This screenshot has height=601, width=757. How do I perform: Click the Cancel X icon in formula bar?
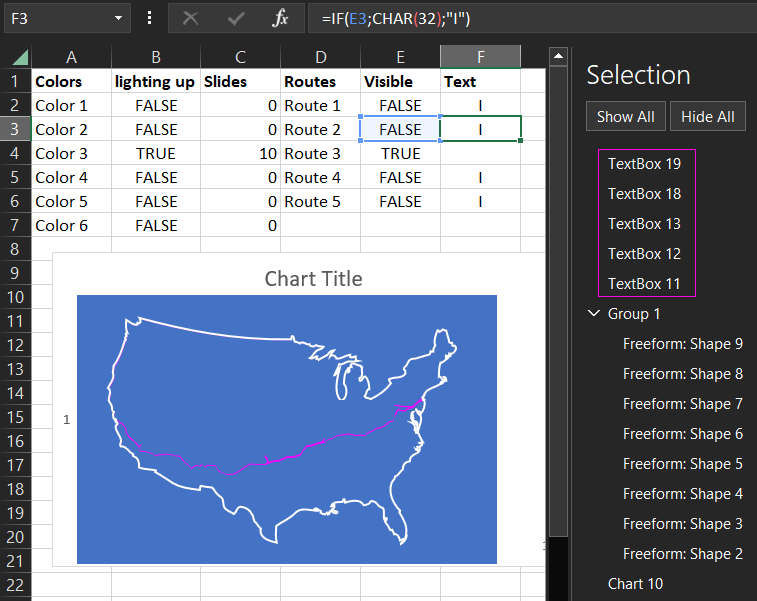191,18
